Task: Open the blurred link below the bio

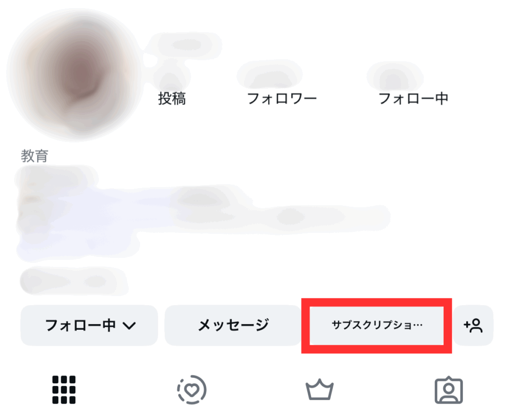Action: point(74,281)
